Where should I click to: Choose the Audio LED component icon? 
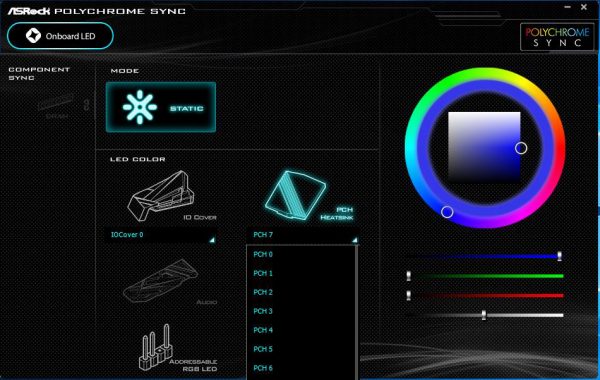coord(160,281)
